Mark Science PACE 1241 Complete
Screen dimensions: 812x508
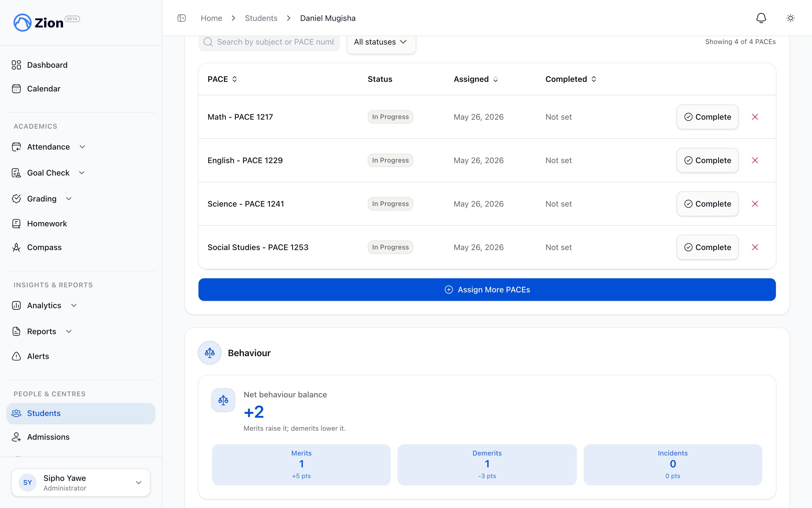tap(707, 203)
